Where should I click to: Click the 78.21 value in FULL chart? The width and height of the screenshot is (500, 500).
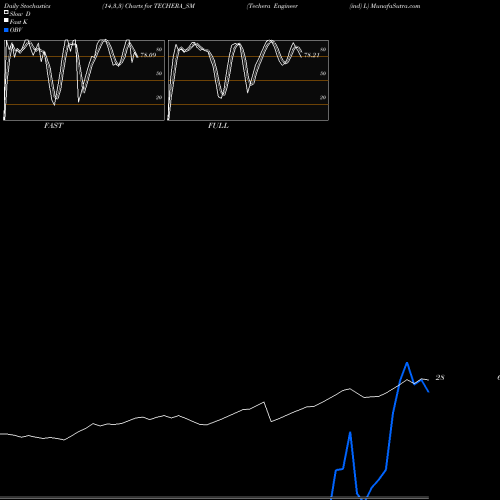click(312, 55)
